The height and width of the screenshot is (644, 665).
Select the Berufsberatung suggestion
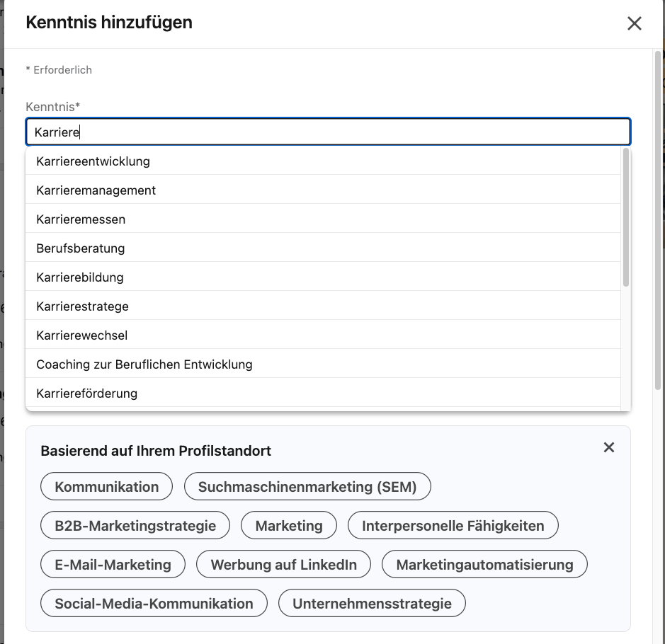click(x=81, y=248)
